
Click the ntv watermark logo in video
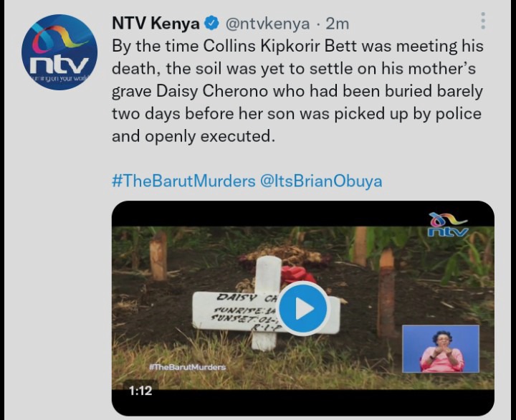click(x=448, y=225)
